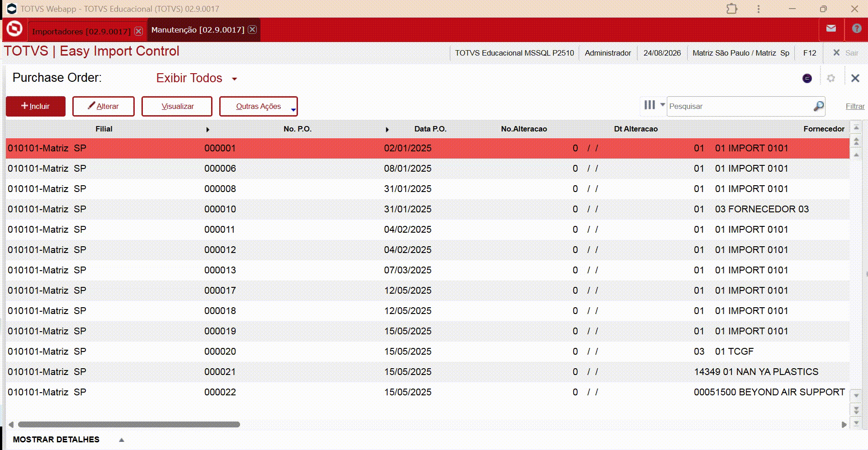Click arrow beside Filial column header
The image size is (868, 450).
click(x=208, y=130)
